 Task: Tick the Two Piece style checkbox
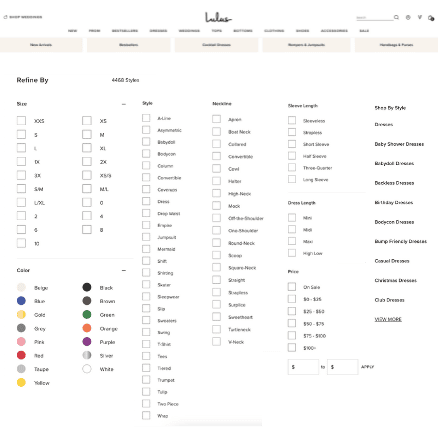pyautogui.click(x=146, y=403)
